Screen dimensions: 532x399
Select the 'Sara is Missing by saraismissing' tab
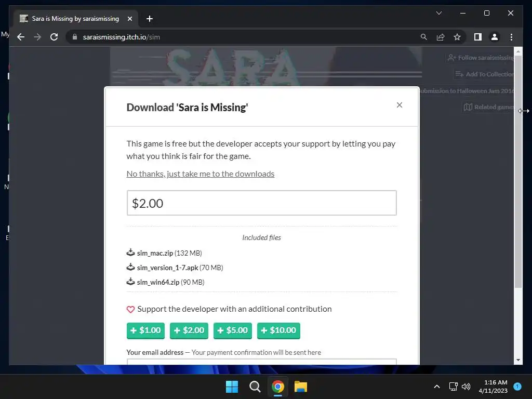[75, 19]
